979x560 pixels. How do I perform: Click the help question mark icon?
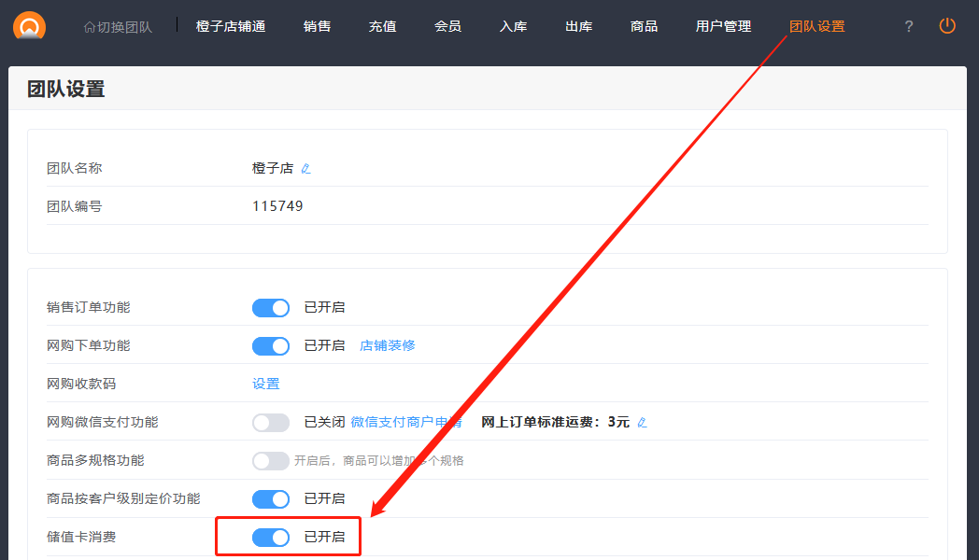(x=908, y=27)
